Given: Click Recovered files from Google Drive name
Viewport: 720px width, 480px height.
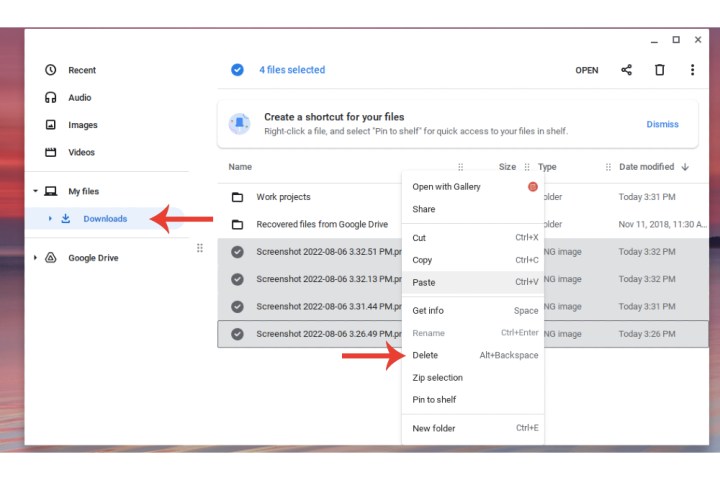Looking at the screenshot, I should tap(322, 224).
